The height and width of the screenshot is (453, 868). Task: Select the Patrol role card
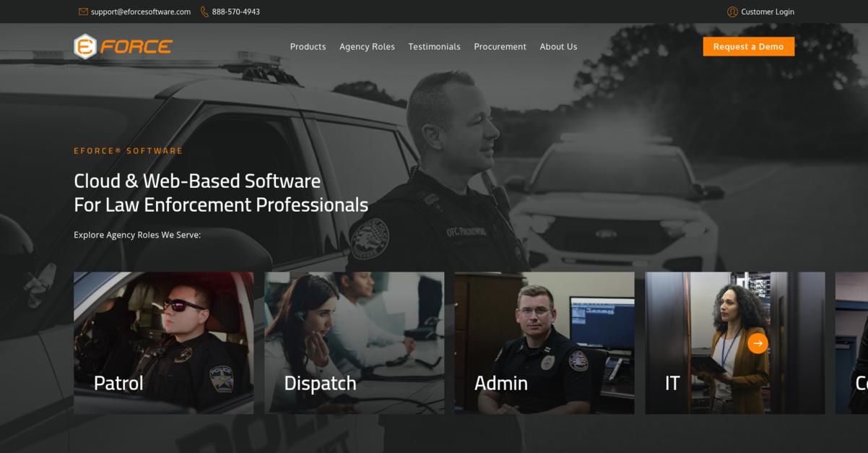163,343
